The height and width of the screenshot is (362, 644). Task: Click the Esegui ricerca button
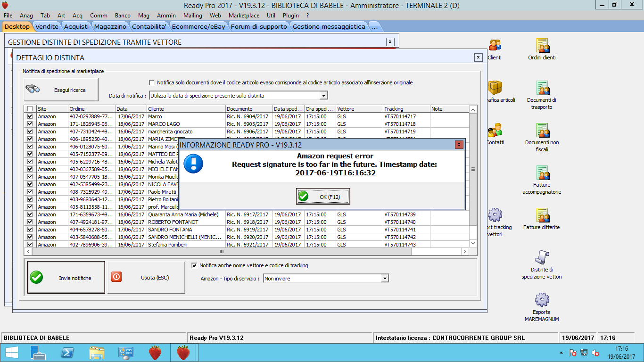click(61, 90)
